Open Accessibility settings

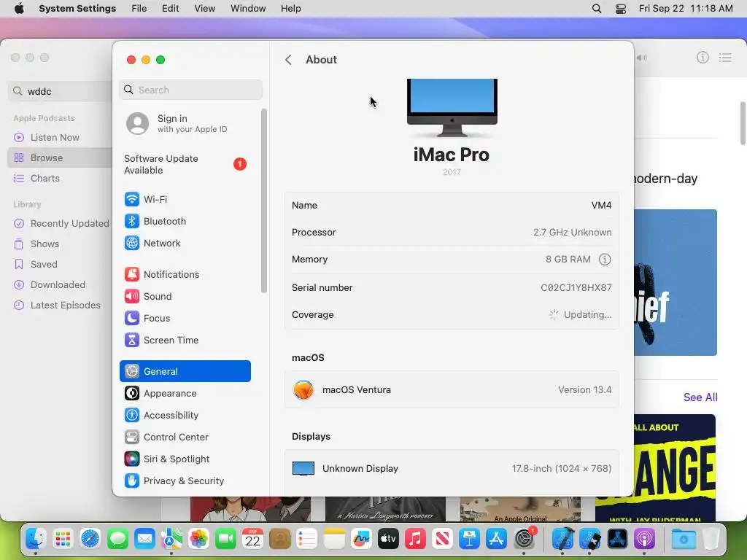pyautogui.click(x=185, y=415)
